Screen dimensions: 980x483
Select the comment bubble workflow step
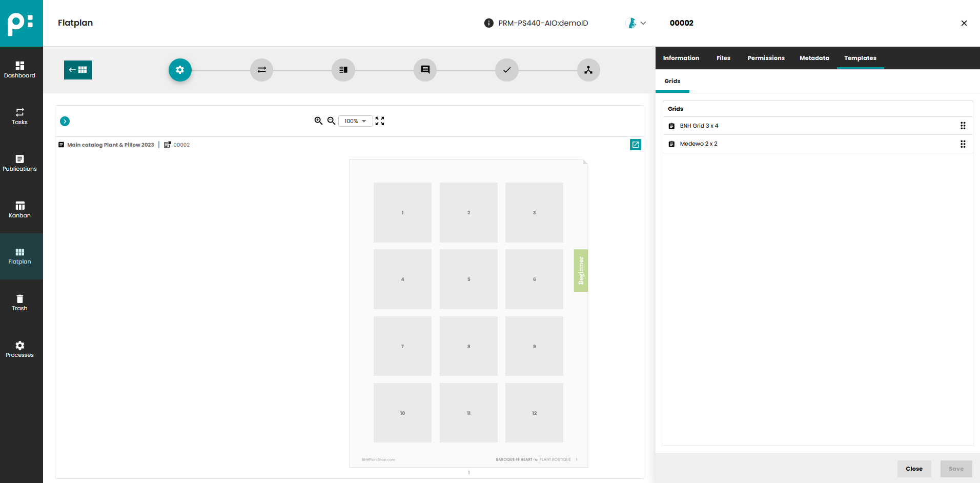(x=425, y=70)
